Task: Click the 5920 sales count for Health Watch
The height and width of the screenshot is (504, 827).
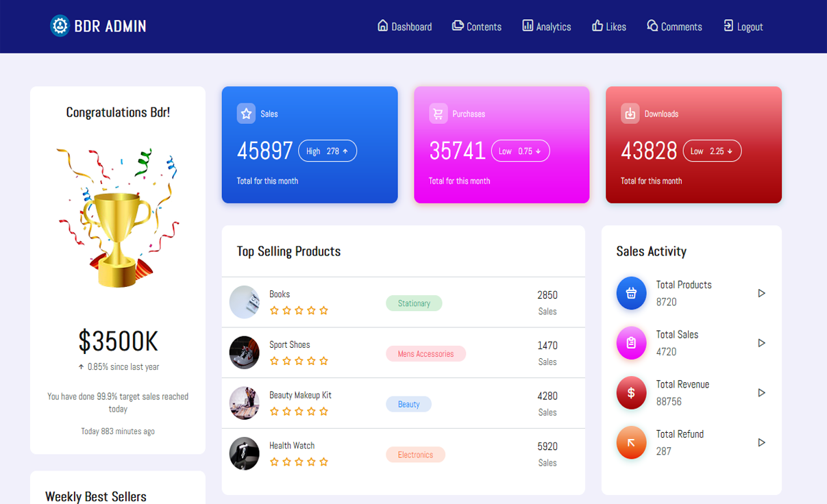Action: (x=547, y=446)
